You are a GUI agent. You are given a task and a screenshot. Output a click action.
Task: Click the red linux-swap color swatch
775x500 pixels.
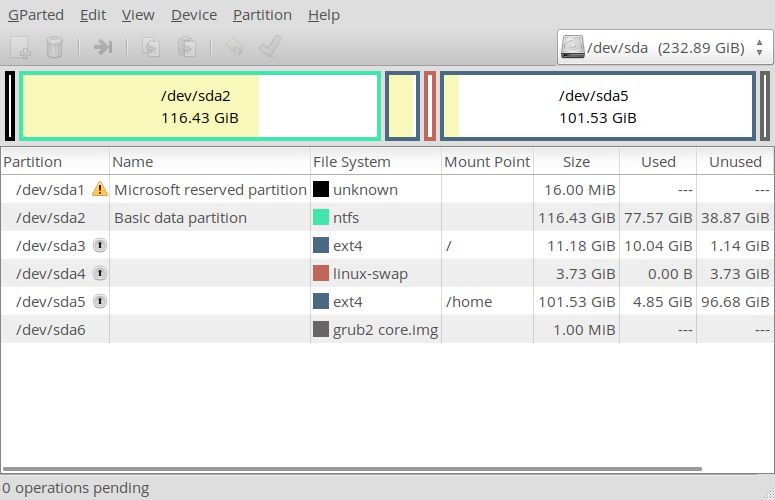[321, 273]
